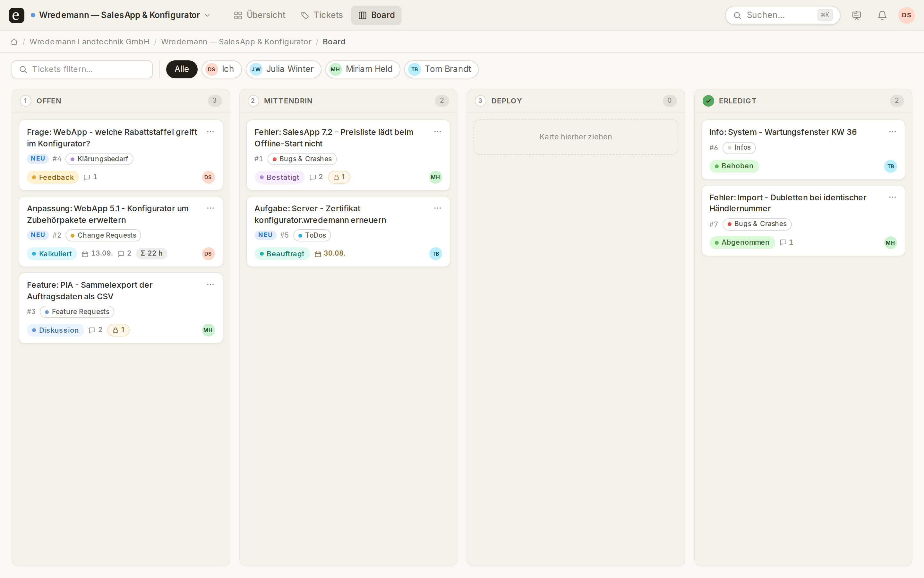Image resolution: width=924 pixels, height=578 pixels.
Task: Click the global Suchen search field
Action: (782, 15)
